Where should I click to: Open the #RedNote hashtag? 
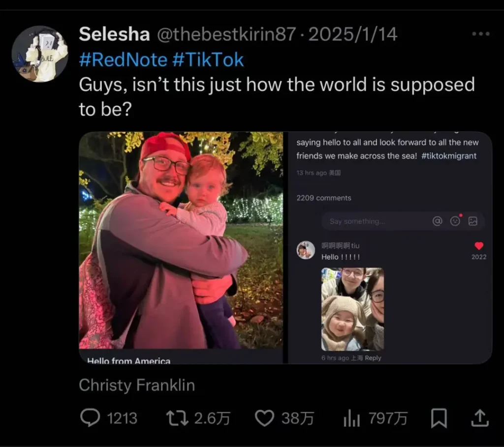[x=123, y=60]
